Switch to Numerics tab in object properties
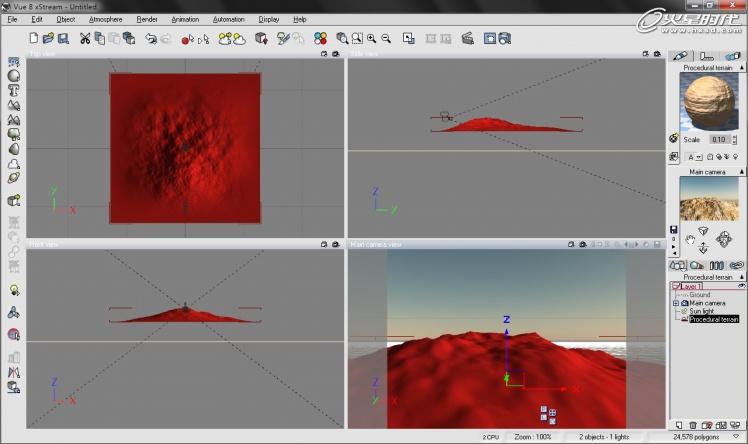The width and height of the screenshot is (748, 444). (x=706, y=56)
